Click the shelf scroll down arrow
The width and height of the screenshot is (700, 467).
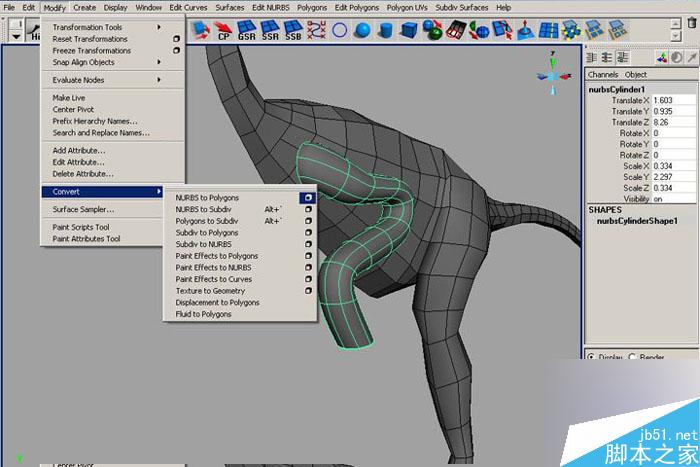[x=676, y=36]
